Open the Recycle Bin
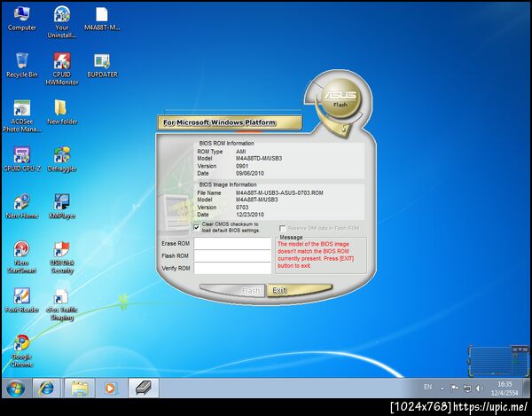 (21, 66)
